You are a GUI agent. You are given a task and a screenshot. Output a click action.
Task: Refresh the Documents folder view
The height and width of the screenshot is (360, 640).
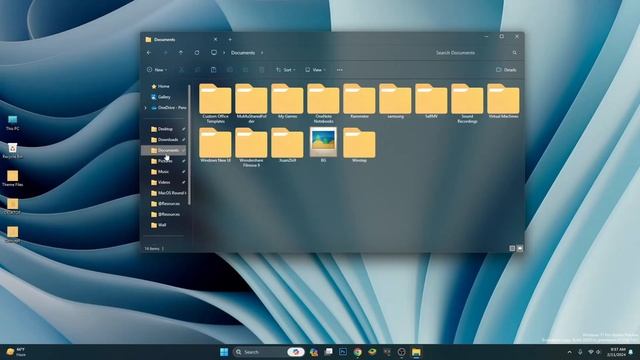[x=197, y=53]
